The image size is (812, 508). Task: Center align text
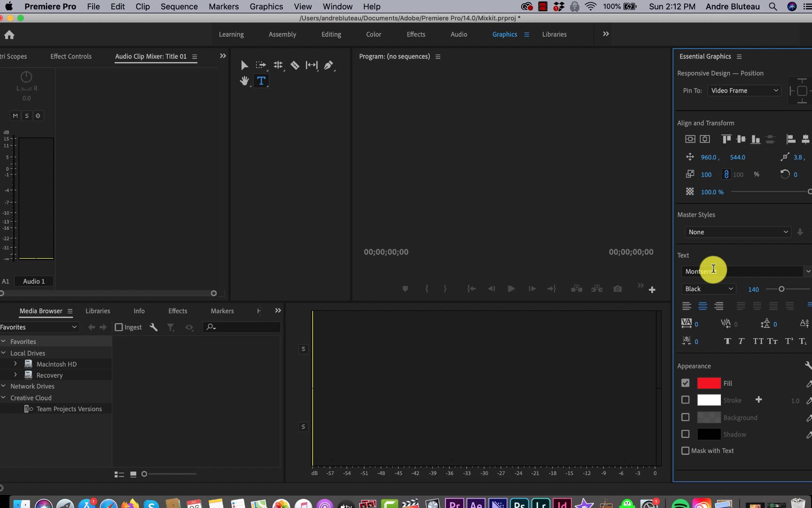tap(703, 306)
